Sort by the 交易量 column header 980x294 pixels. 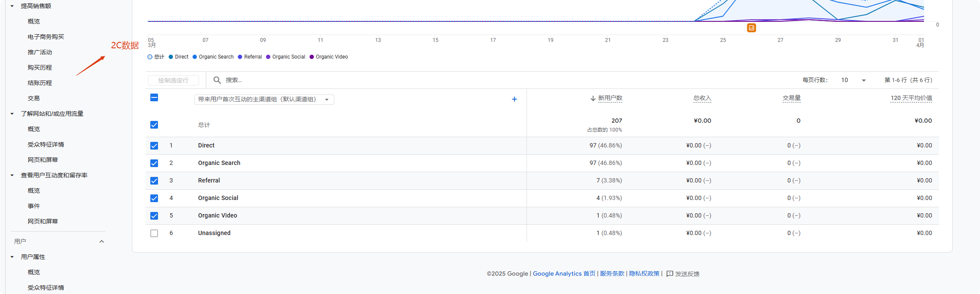tap(791, 98)
